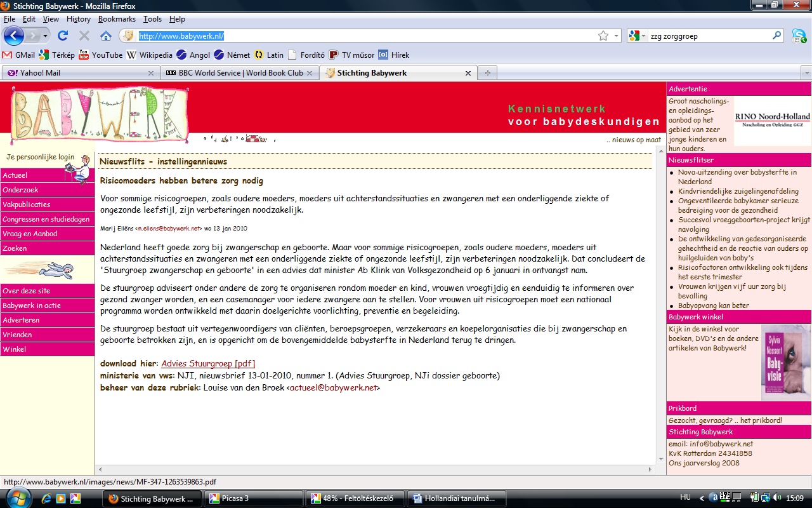Open the Hírek bookmark
The image size is (812, 508).
393,55
